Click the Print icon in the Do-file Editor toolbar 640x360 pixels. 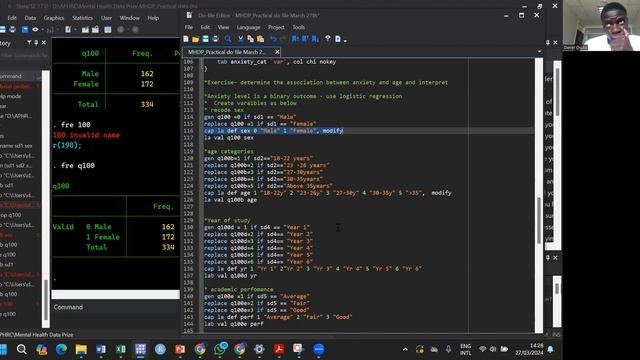[216, 39]
